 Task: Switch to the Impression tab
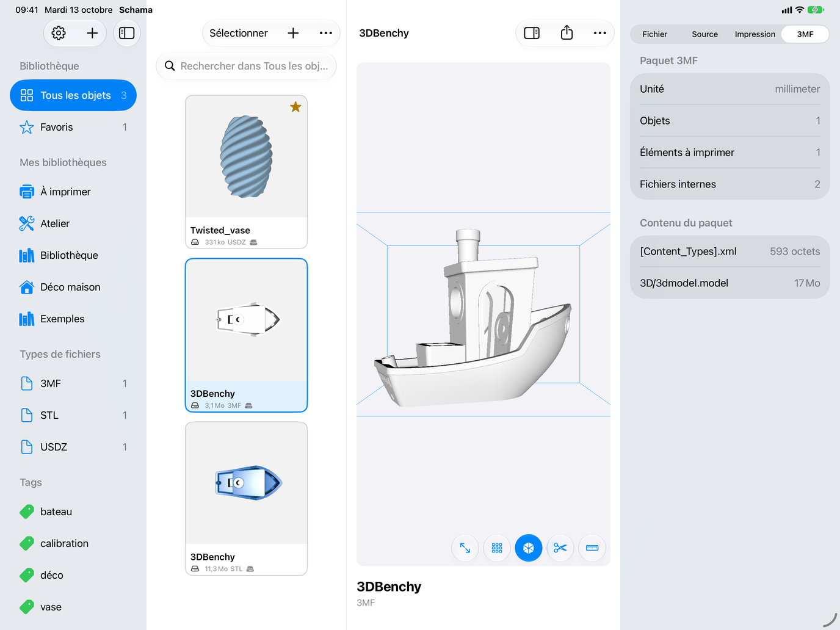755,34
